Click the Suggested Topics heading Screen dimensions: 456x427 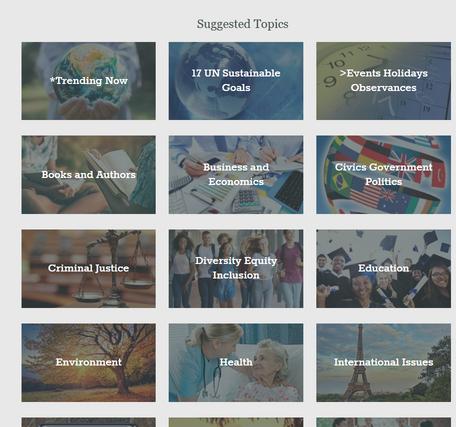[x=242, y=24]
